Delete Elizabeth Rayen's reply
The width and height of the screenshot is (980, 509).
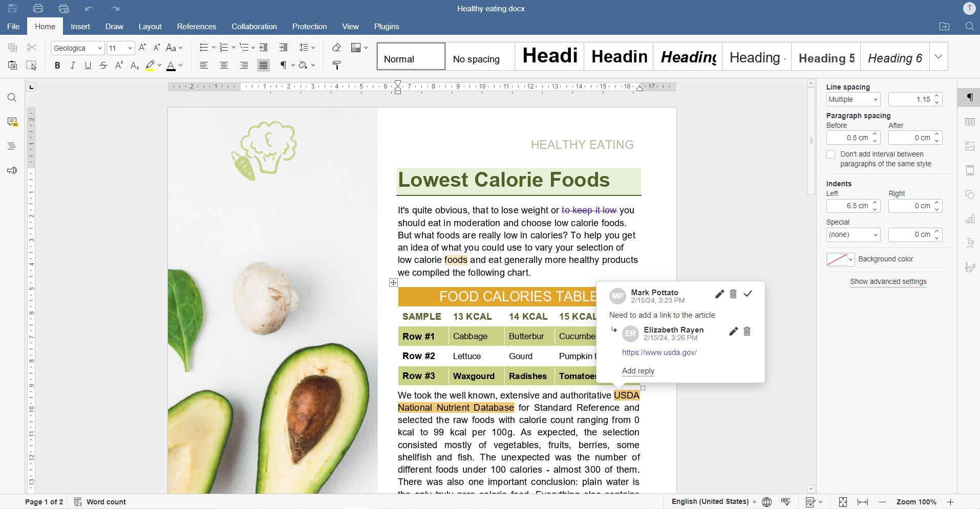[x=747, y=331]
